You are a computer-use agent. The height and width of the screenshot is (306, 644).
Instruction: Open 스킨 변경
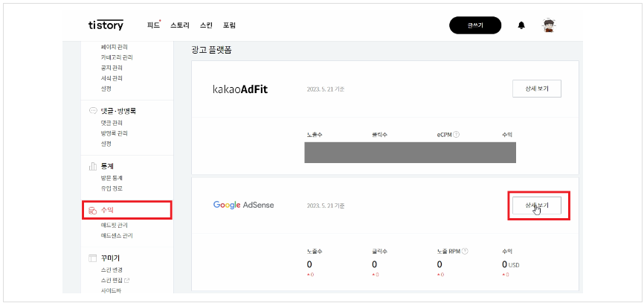(112, 270)
